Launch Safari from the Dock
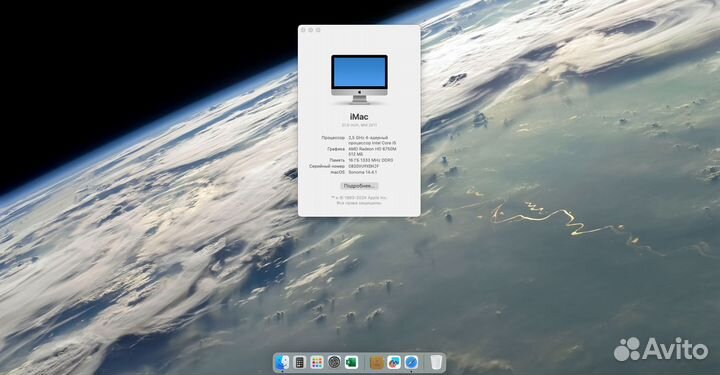 pyautogui.click(x=411, y=363)
